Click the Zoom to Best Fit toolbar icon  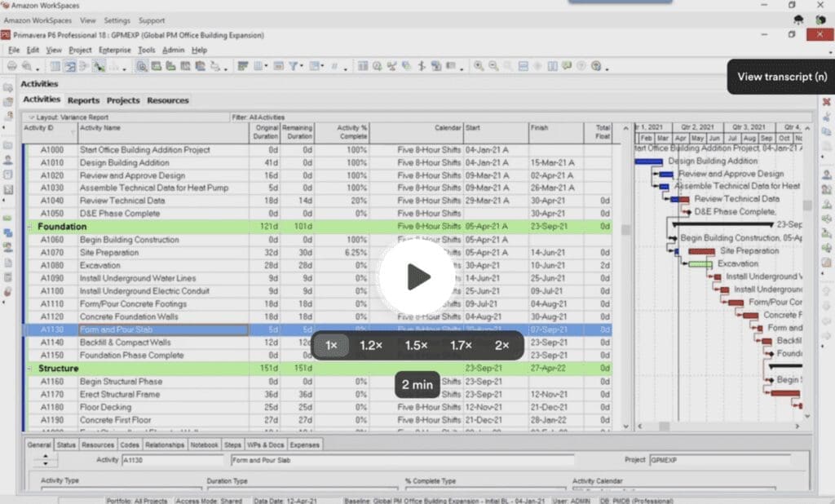[x=508, y=66]
